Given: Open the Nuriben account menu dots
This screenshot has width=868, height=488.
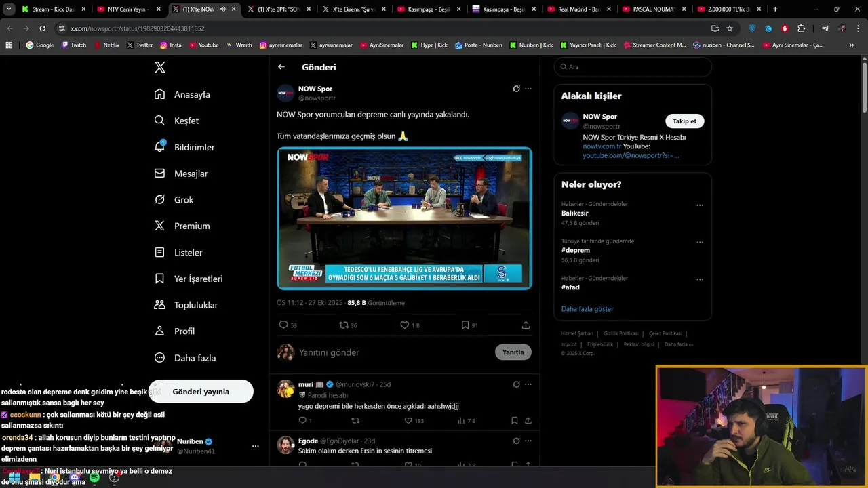Looking at the screenshot, I should click(x=256, y=446).
